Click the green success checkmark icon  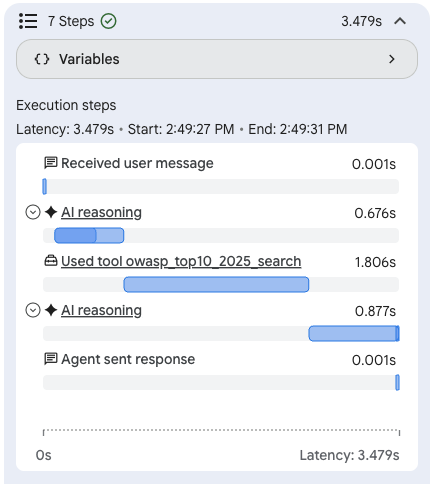click(x=109, y=21)
